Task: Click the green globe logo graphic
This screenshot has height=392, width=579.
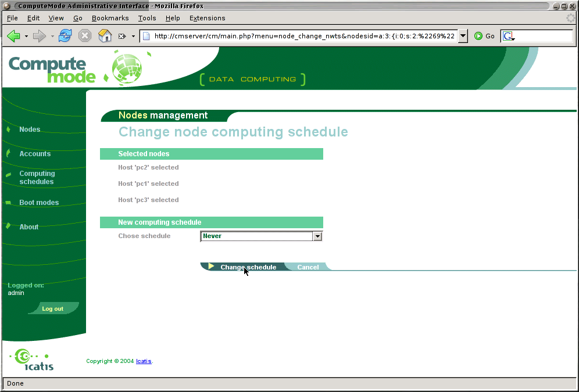Action: [127, 69]
